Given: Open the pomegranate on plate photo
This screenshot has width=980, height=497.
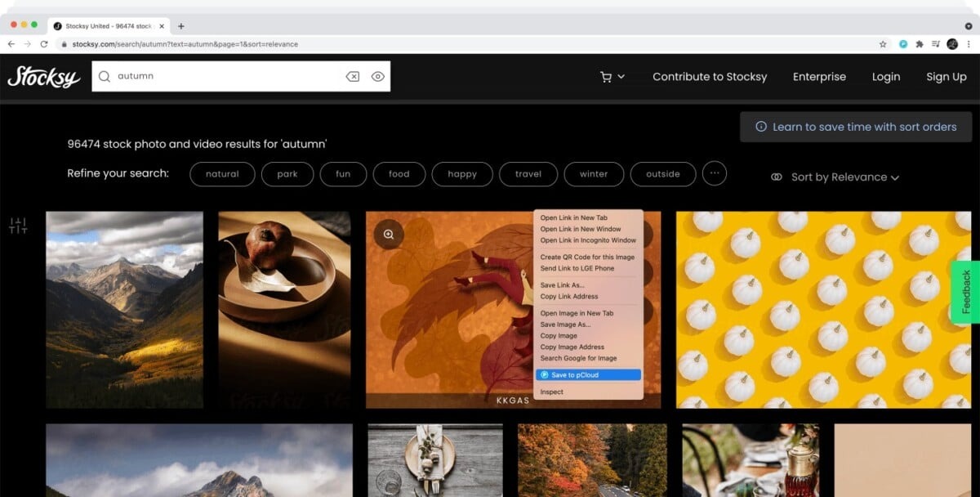Looking at the screenshot, I should pyautogui.click(x=284, y=310).
